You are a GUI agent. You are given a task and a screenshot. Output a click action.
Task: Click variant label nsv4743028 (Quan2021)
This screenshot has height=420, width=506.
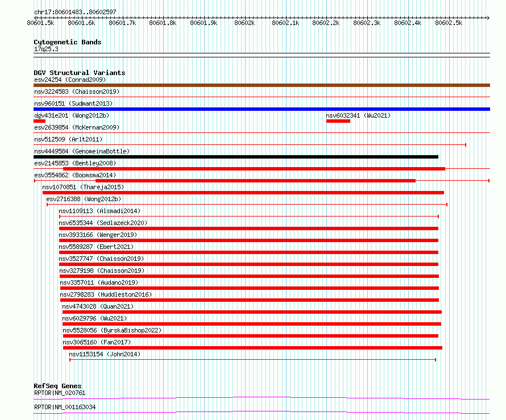[x=98, y=306]
